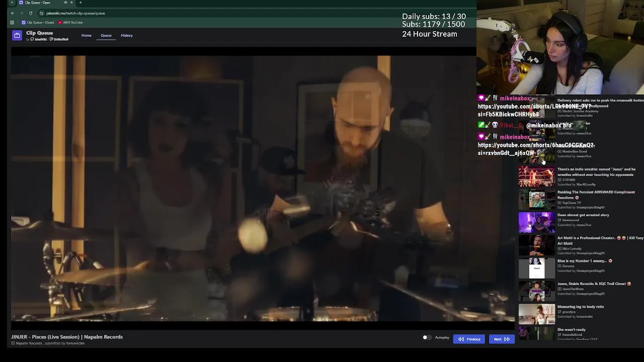The height and width of the screenshot is (362, 644).
Task: Click the 'Measuring leg to body ratio' title
Action: click(x=581, y=307)
